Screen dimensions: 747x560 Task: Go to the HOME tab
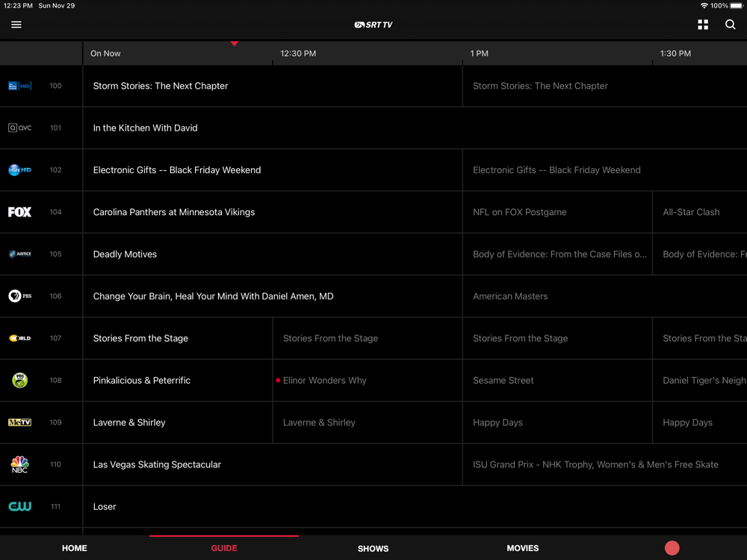[x=74, y=548]
